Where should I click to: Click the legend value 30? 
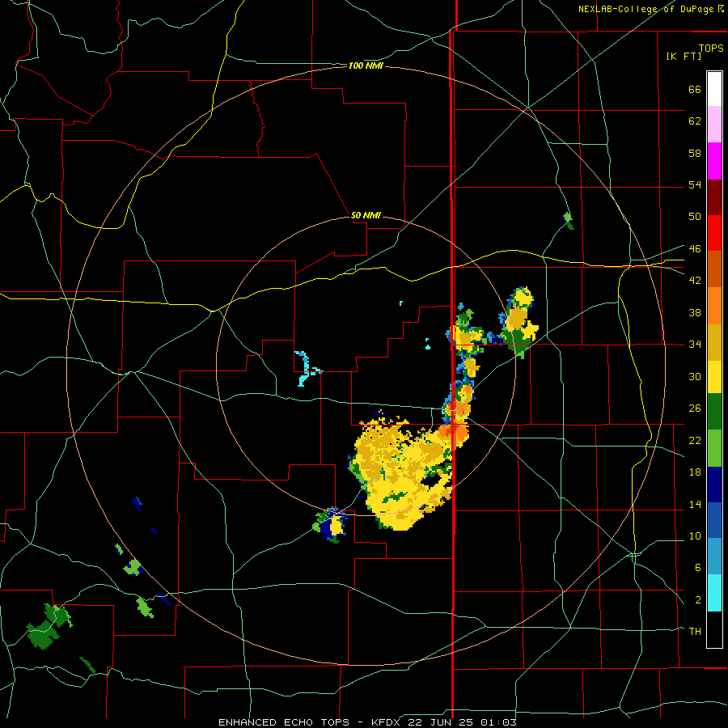(x=695, y=376)
